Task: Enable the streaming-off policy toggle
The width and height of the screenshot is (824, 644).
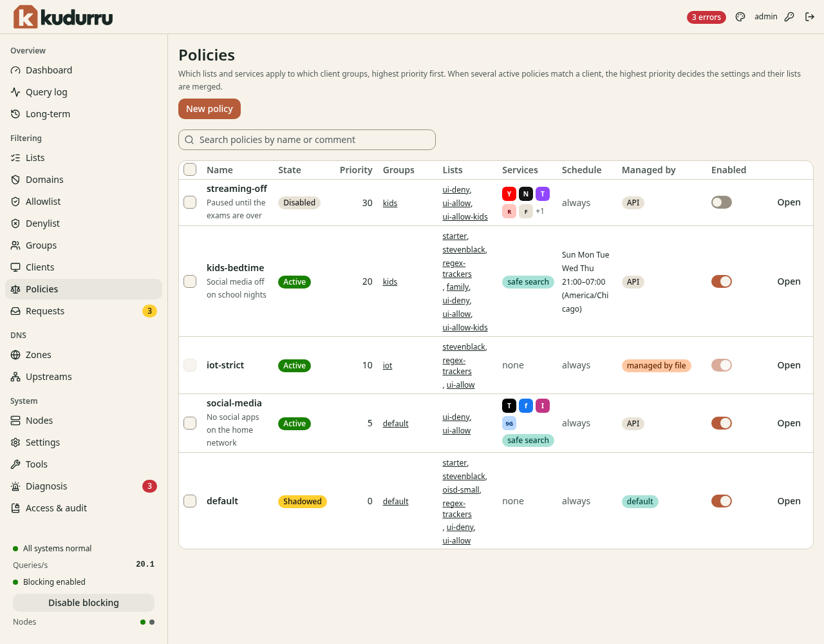Action: tap(722, 202)
